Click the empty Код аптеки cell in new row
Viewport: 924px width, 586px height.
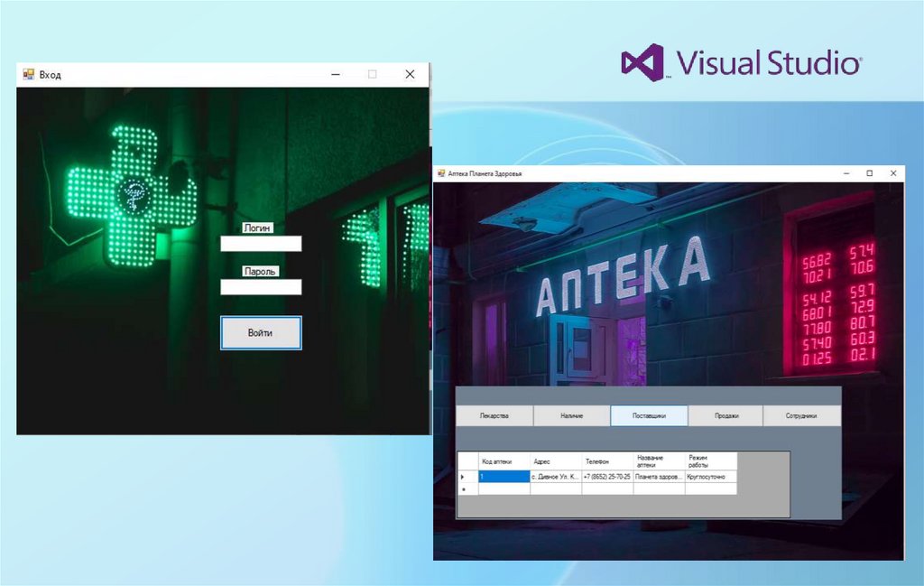(504, 488)
